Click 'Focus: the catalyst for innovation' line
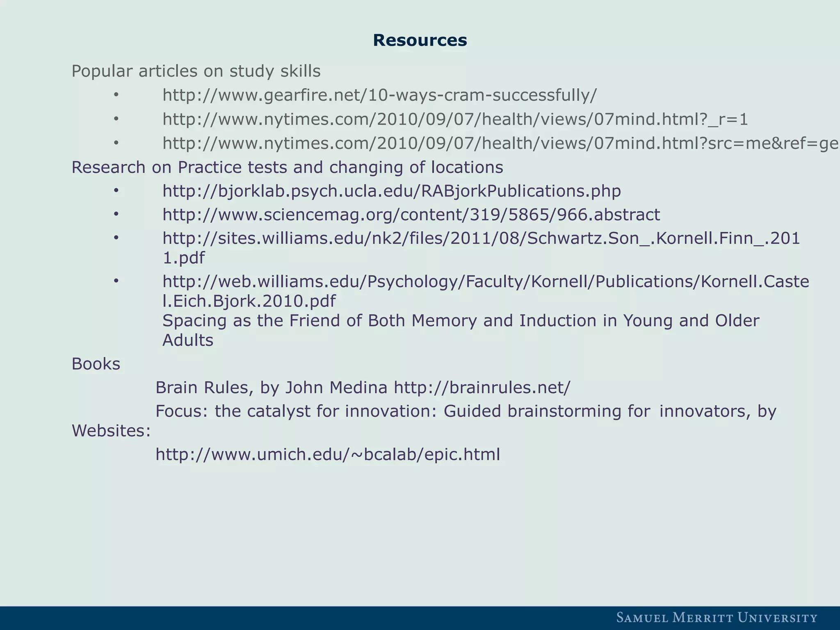The height and width of the screenshot is (630, 840). click(x=466, y=411)
